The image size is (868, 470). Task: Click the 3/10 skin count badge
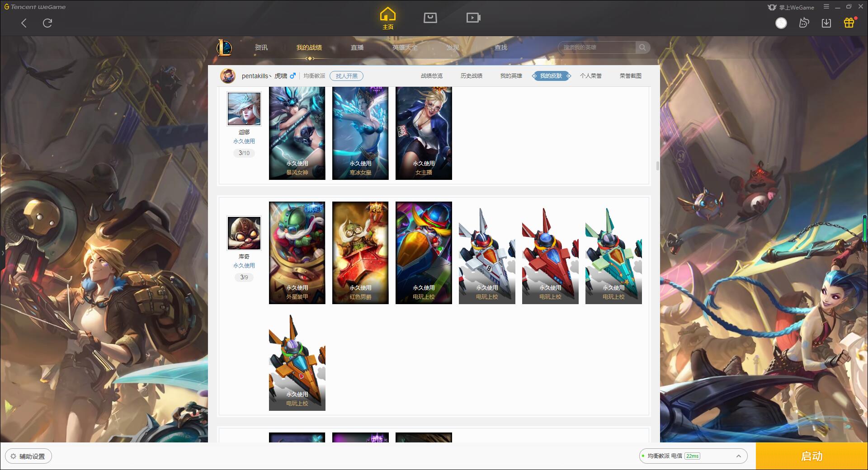pos(244,153)
